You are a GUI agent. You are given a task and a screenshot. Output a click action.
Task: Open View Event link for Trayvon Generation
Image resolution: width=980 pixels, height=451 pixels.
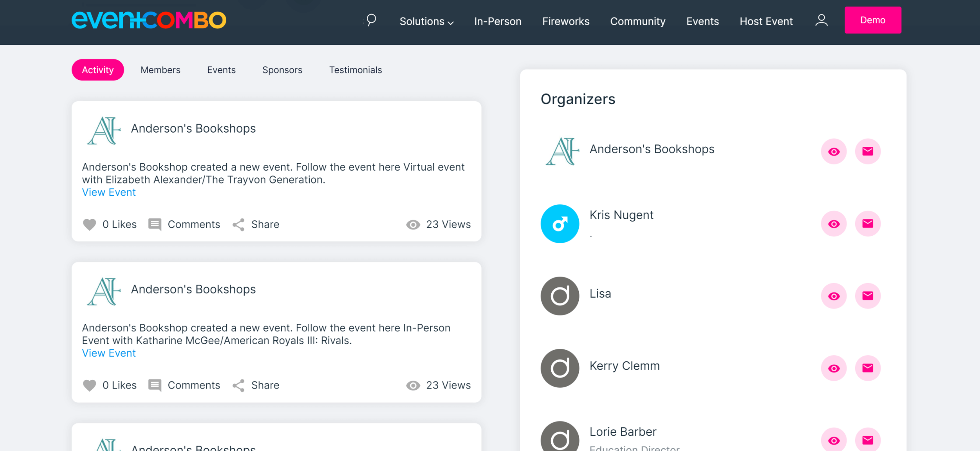click(109, 192)
